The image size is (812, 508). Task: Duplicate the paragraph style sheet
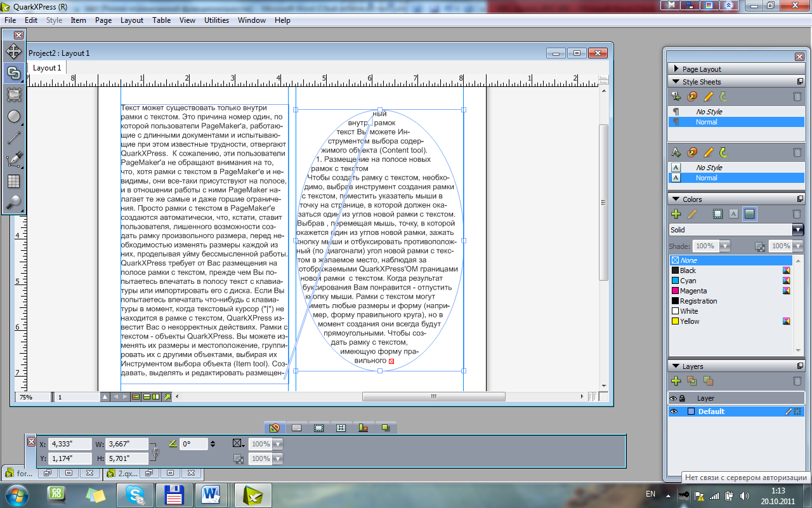coord(692,97)
